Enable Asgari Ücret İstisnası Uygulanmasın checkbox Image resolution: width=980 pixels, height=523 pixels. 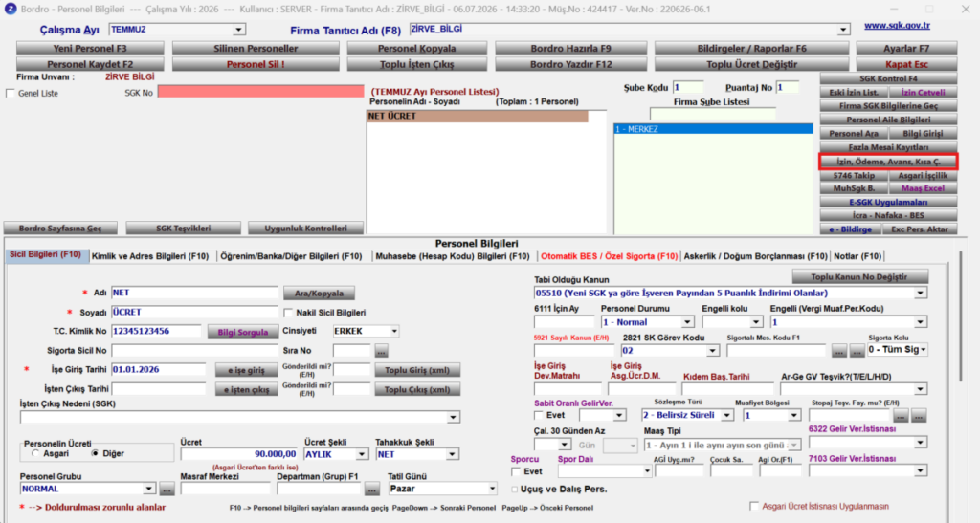coord(754,506)
